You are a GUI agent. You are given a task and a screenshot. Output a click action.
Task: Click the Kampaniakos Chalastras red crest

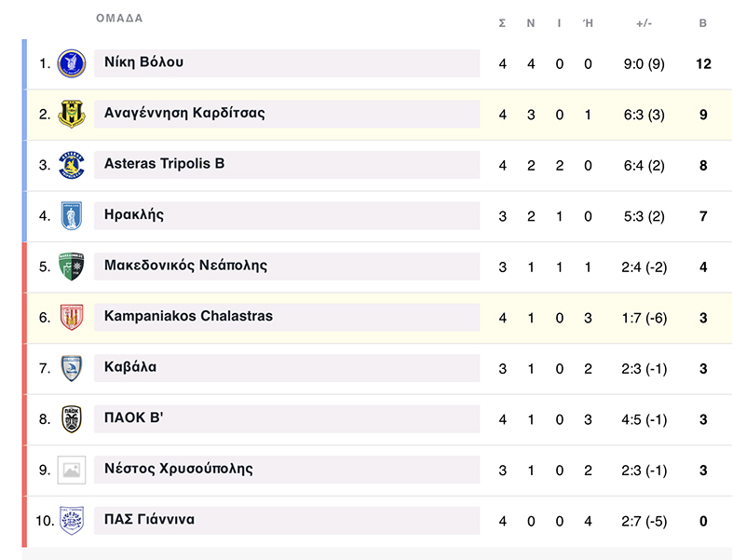tap(72, 317)
